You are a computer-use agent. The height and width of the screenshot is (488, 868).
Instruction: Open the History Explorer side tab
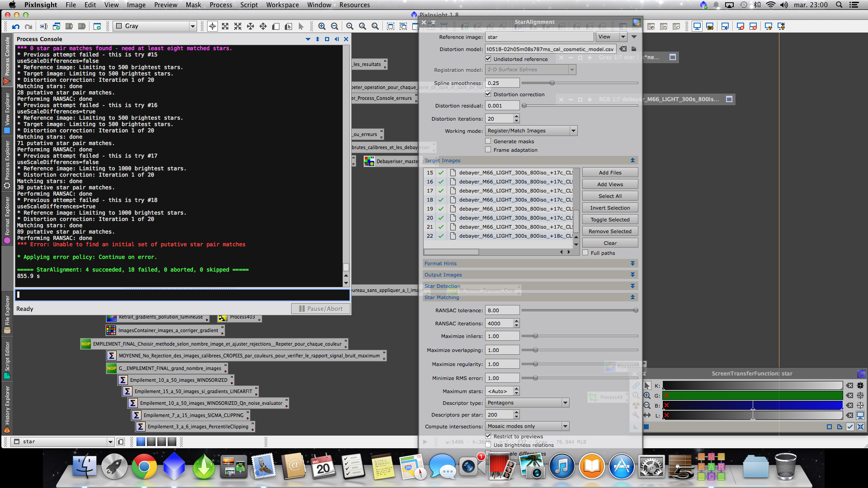click(x=7, y=409)
